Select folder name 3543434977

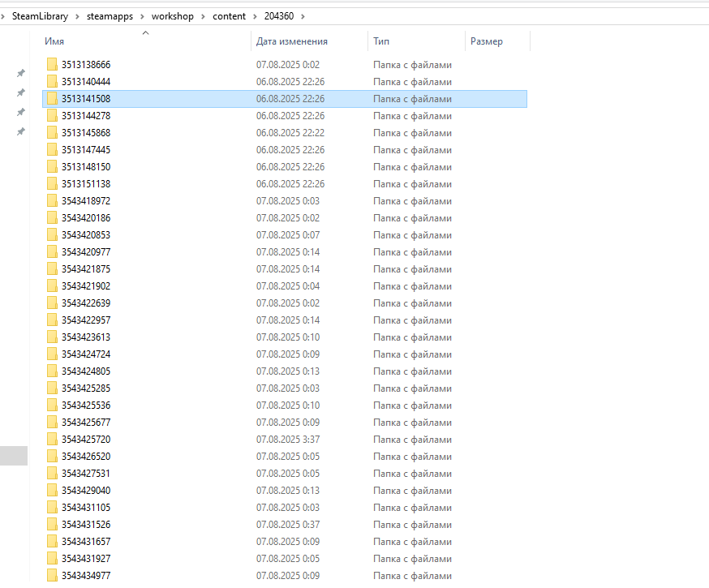point(86,576)
